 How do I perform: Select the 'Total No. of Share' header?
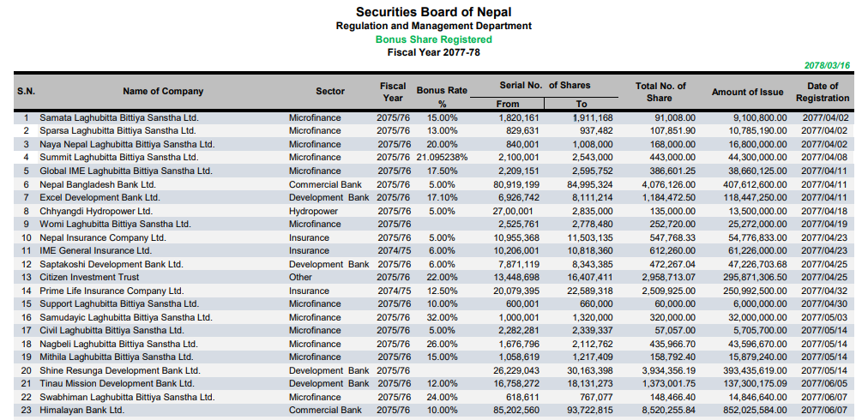pyautogui.click(x=660, y=92)
